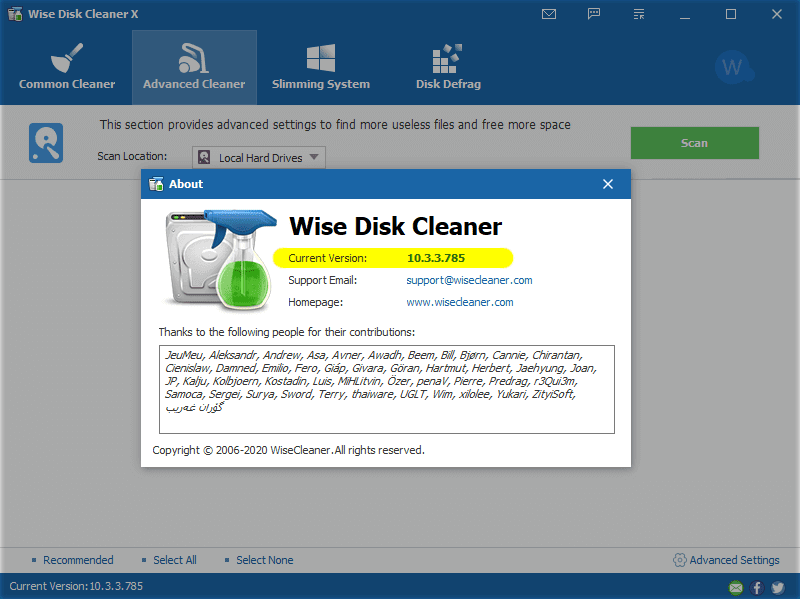Click the disk cleaner spray bottle logo

pyautogui.click(x=220, y=260)
